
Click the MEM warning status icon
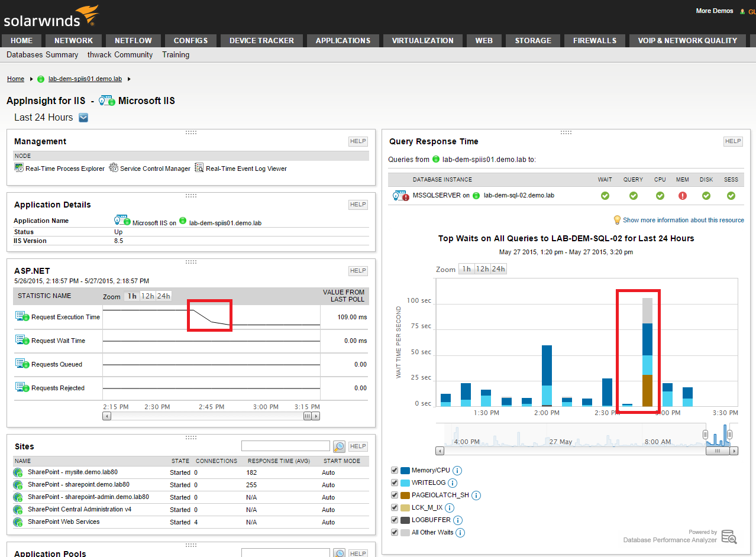click(683, 196)
